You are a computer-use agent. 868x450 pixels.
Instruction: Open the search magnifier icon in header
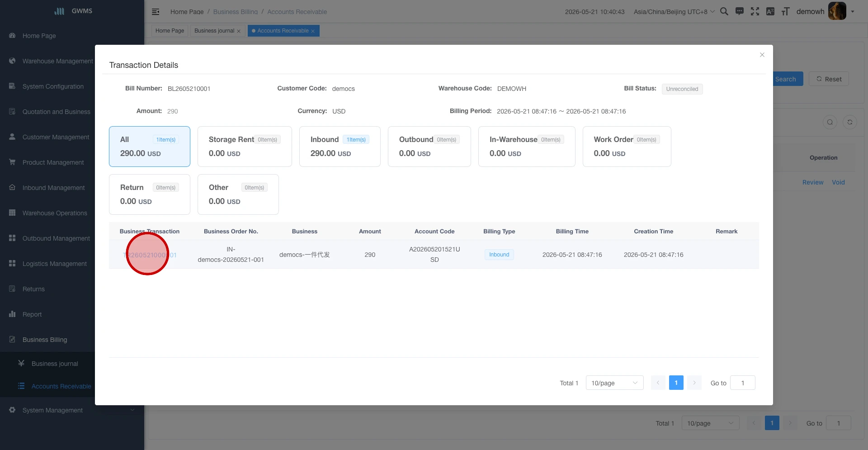724,12
